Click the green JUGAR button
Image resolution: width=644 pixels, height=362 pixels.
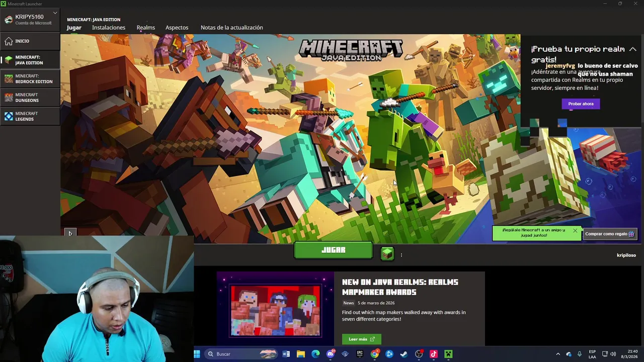coord(333,250)
